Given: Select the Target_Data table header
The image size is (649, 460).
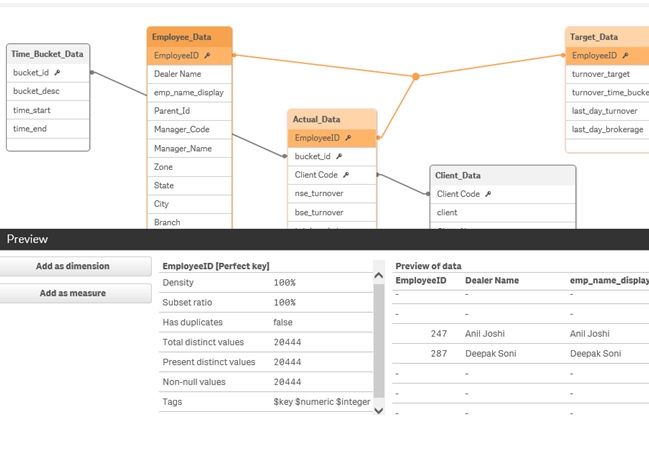Looking at the screenshot, I should pos(600,37).
